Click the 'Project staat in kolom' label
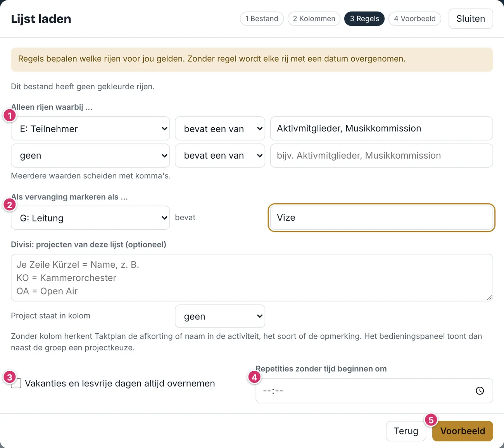The width and height of the screenshot is (504, 448). click(50, 316)
